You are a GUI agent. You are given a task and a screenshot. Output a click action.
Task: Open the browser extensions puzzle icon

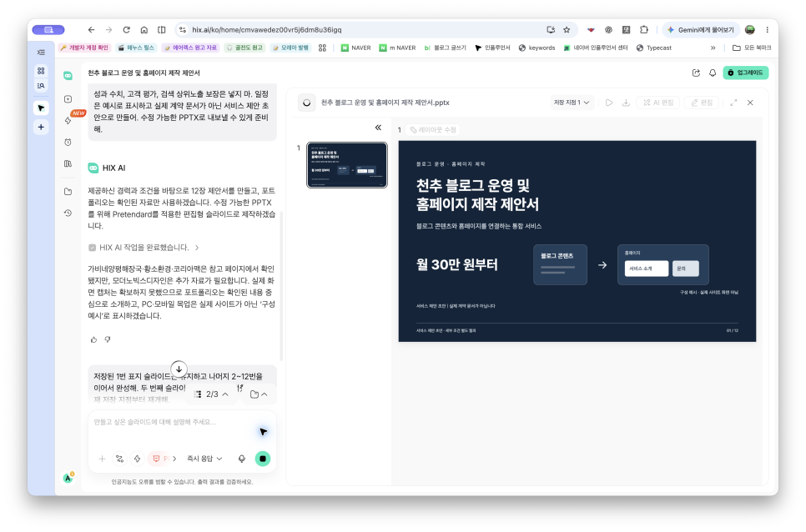644,30
